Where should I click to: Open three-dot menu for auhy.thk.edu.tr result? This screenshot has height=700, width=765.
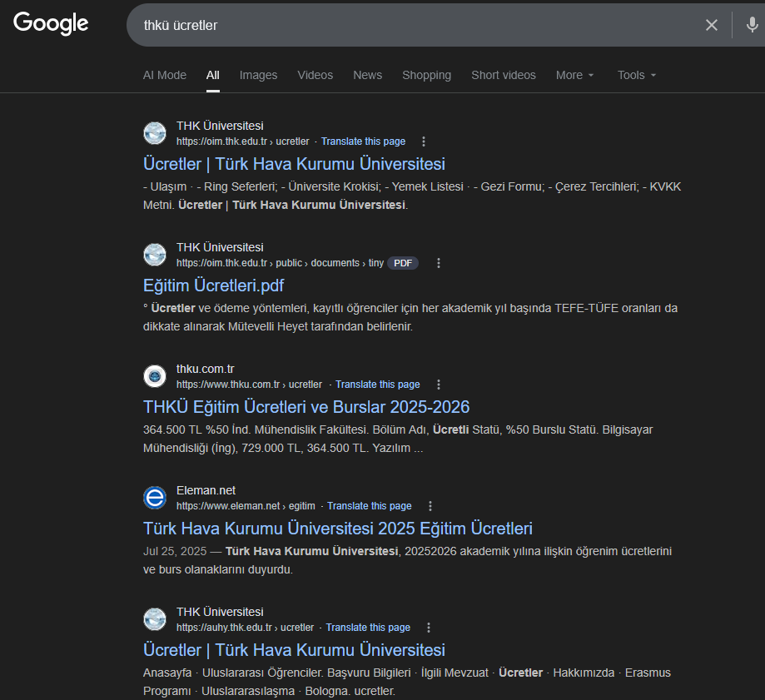point(429,628)
